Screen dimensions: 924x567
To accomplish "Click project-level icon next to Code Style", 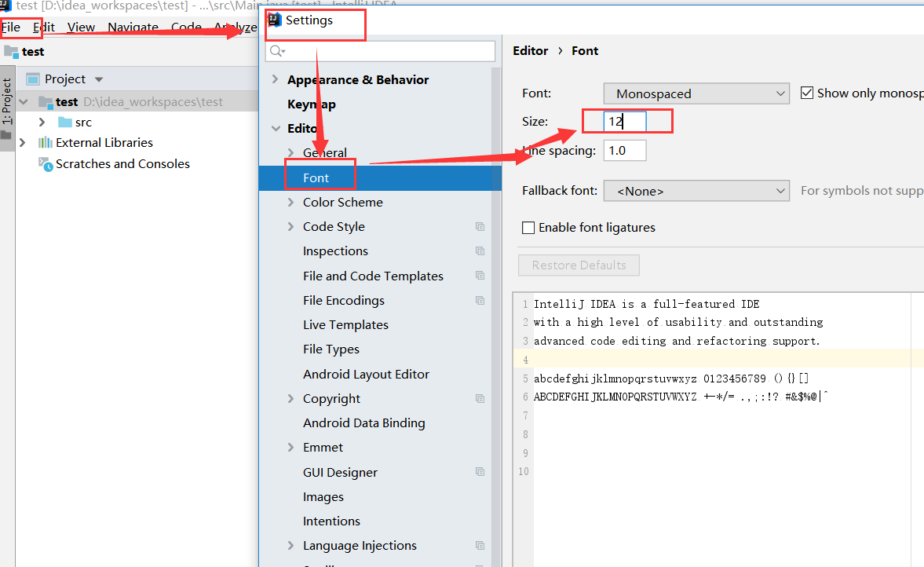I will tap(480, 227).
